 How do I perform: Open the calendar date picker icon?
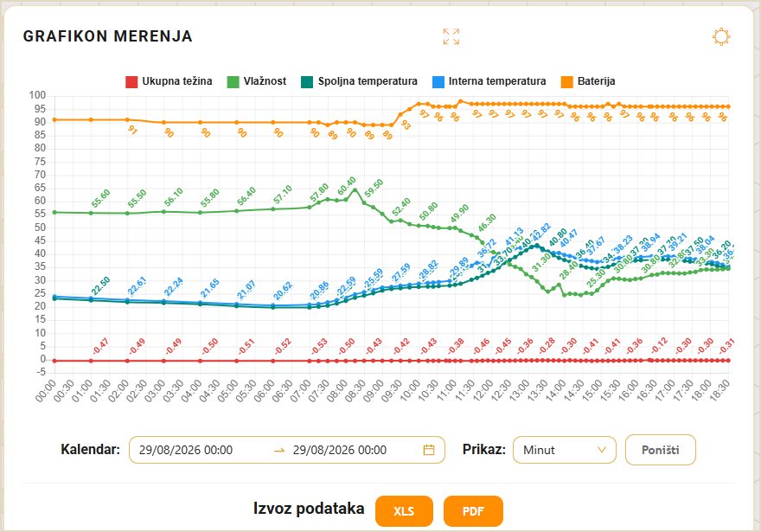click(429, 450)
